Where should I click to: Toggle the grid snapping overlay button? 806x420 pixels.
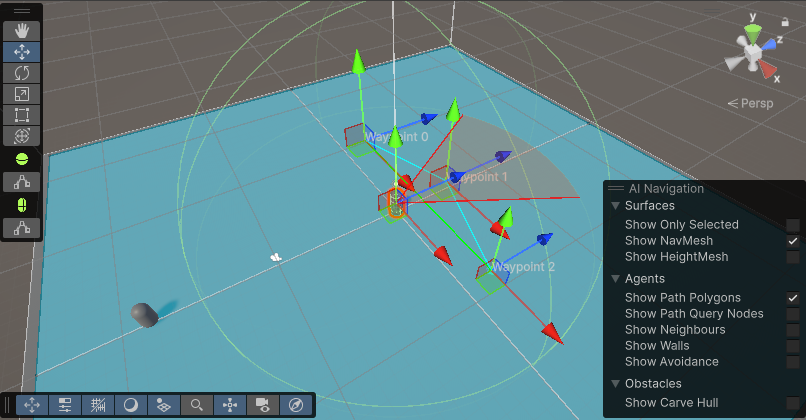click(98, 405)
